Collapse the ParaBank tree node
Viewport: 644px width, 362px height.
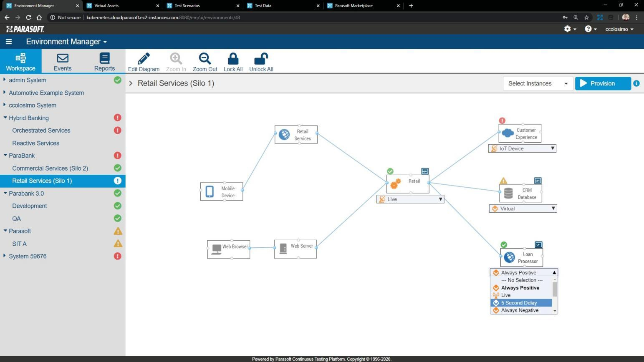click(x=5, y=155)
